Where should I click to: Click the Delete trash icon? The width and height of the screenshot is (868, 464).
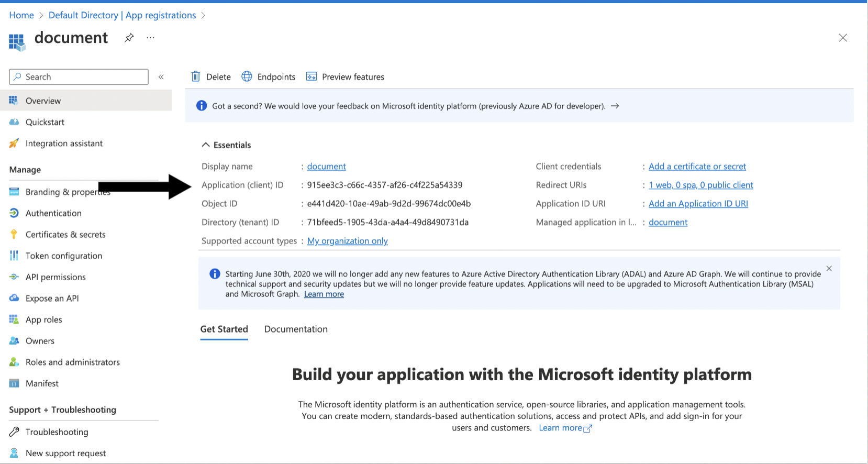click(196, 76)
